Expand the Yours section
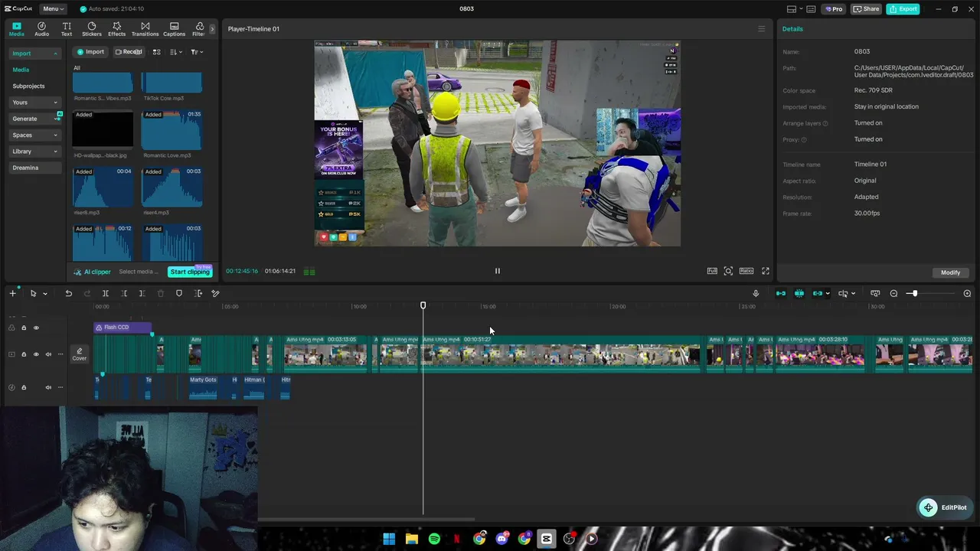This screenshot has width=980, height=551. (x=34, y=103)
